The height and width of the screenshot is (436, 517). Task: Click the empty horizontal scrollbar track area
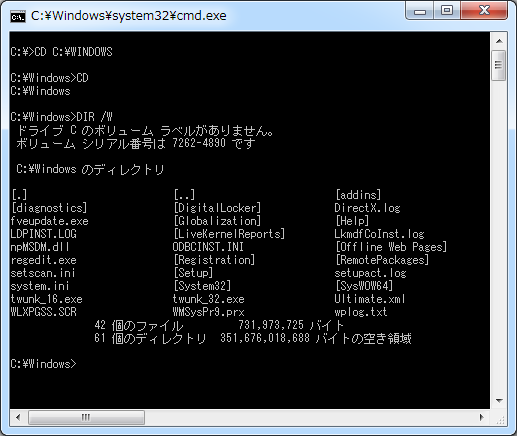(308, 417)
